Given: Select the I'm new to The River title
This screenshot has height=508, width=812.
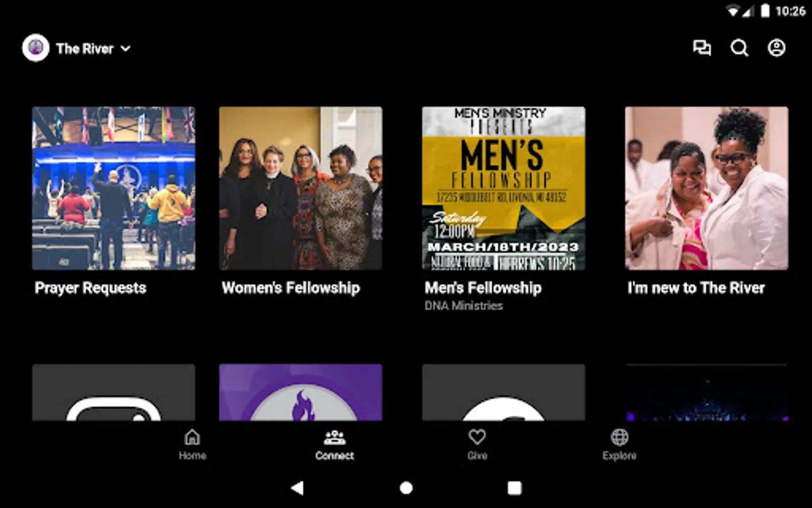Looking at the screenshot, I should (x=696, y=288).
